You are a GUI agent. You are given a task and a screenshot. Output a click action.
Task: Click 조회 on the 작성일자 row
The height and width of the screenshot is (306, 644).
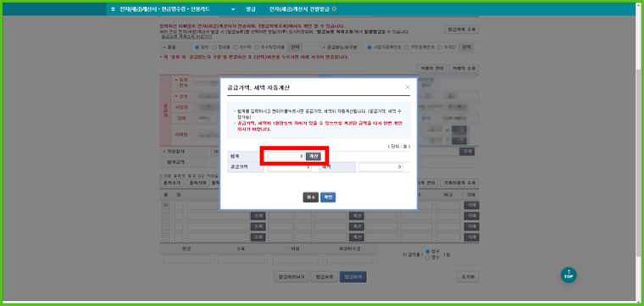(467, 152)
